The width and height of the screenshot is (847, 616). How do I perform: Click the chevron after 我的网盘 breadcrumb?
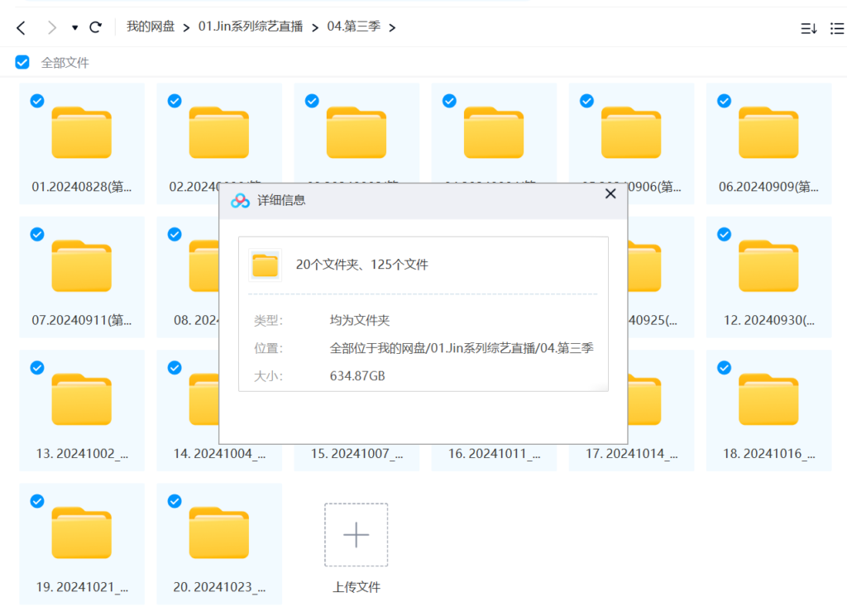click(188, 26)
